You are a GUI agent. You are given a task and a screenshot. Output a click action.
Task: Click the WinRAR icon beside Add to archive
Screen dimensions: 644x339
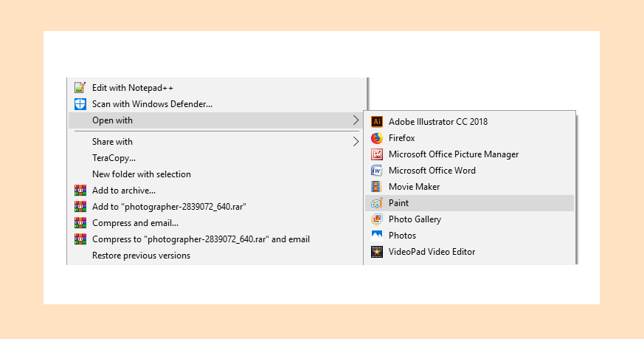[80, 191]
